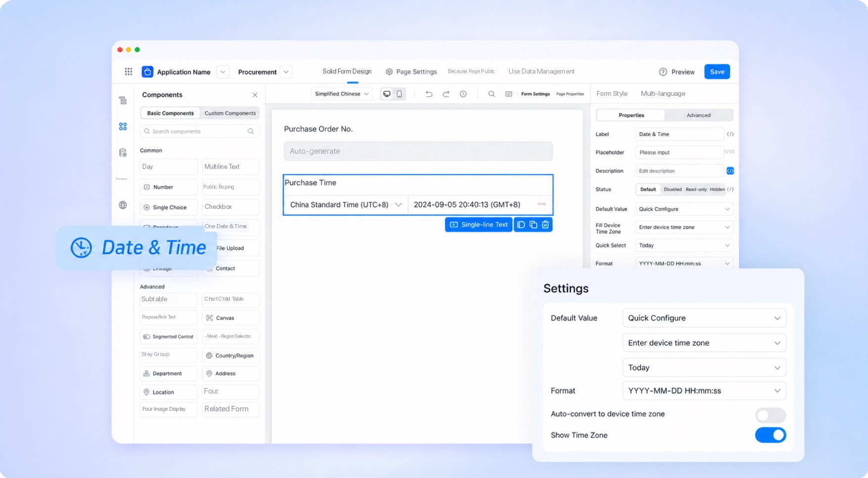Switch to the Advanced properties tab
The width and height of the screenshot is (868, 478).
tap(698, 115)
